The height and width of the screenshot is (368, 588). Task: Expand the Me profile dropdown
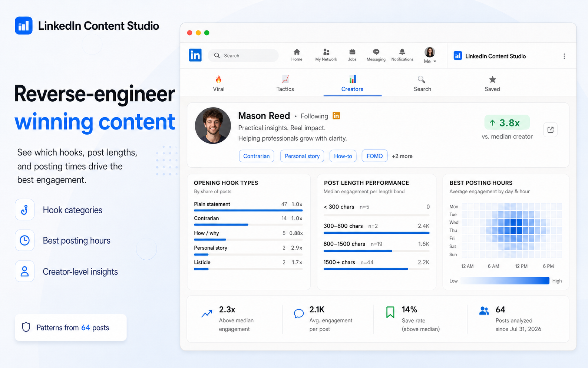(430, 56)
